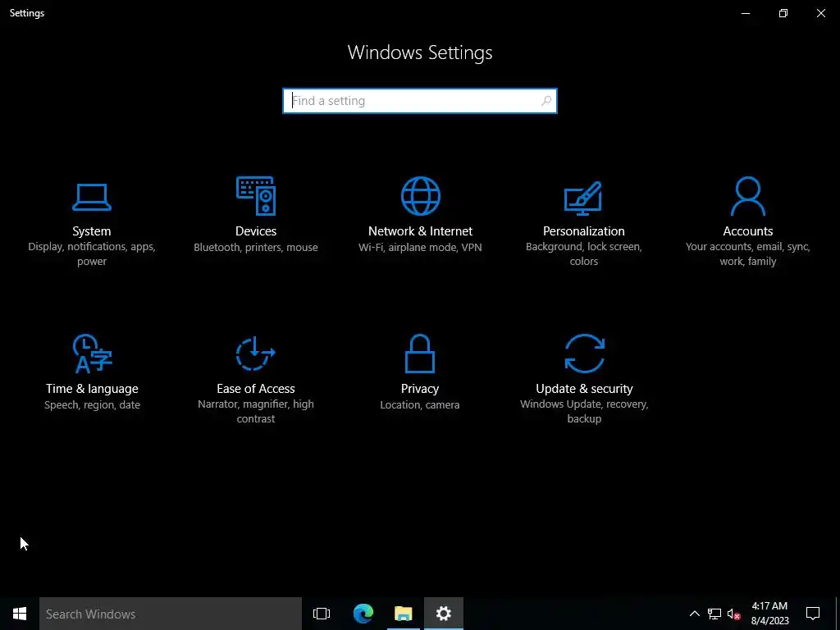Open the Personalization monitor and brush icon
This screenshot has height=630, width=840.
pyautogui.click(x=583, y=198)
